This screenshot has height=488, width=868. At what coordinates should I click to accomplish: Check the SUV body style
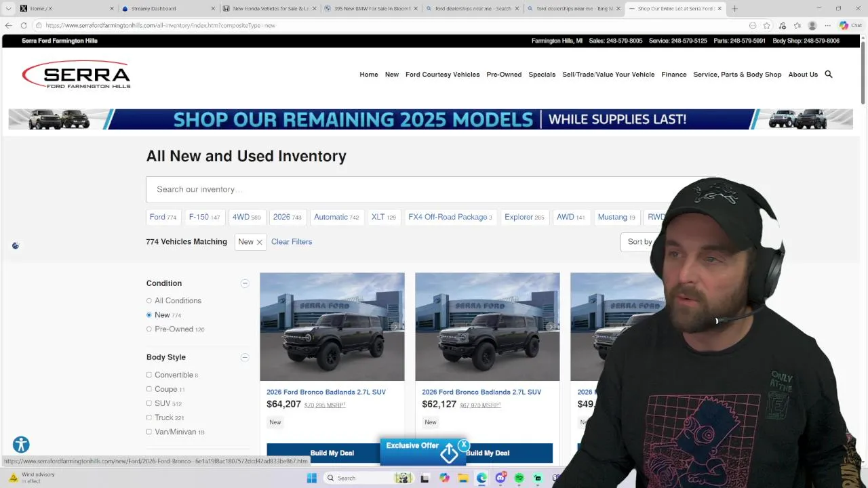(x=149, y=403)
